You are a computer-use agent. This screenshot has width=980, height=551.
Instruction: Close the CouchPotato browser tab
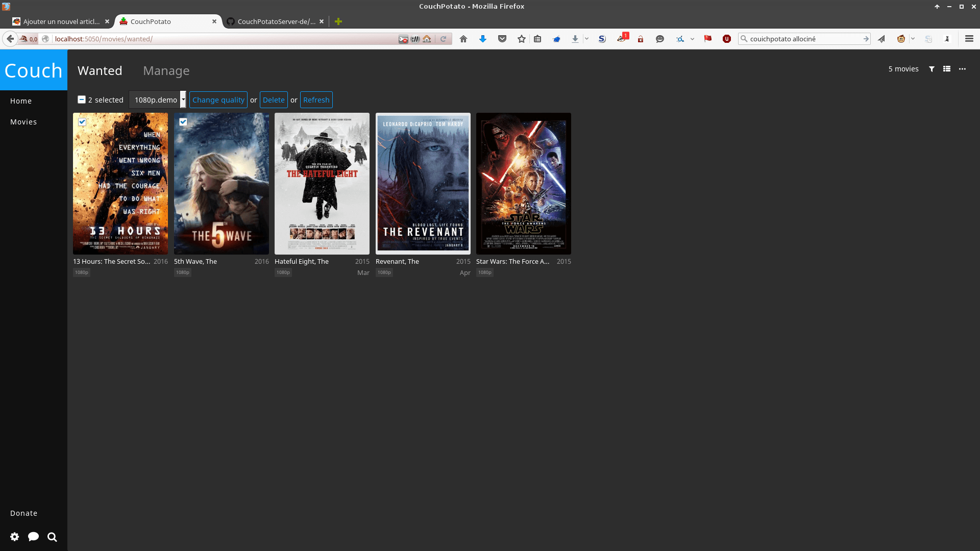214,21
